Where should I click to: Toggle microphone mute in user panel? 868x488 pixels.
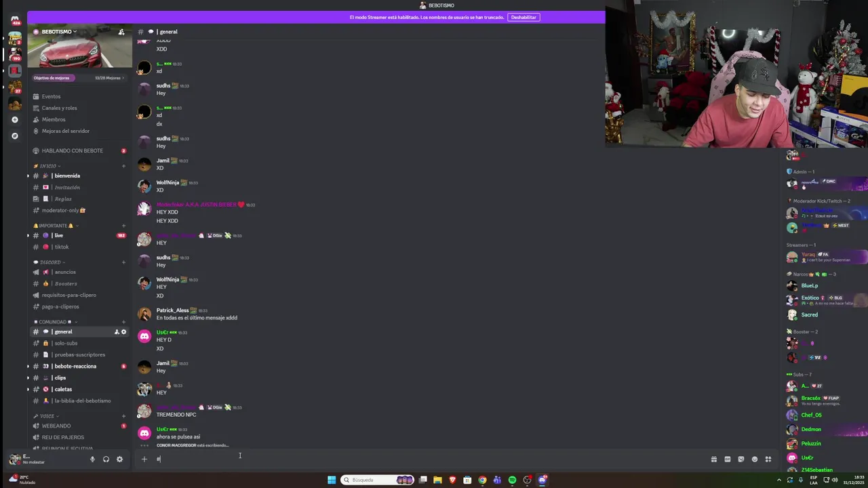92,459
